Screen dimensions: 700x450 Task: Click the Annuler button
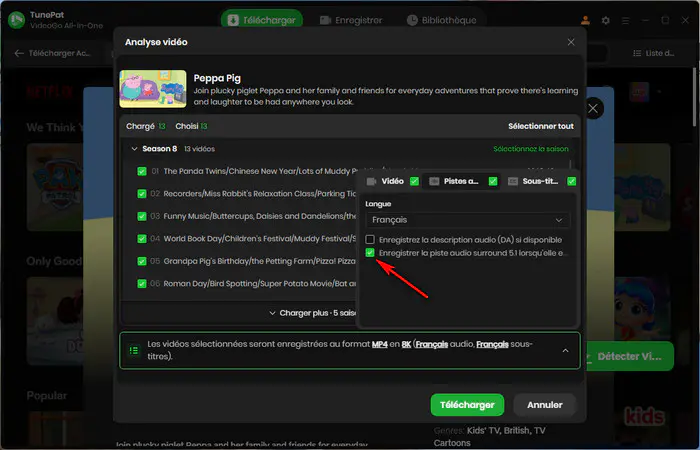pyautogui.click(x=545, y=405)
